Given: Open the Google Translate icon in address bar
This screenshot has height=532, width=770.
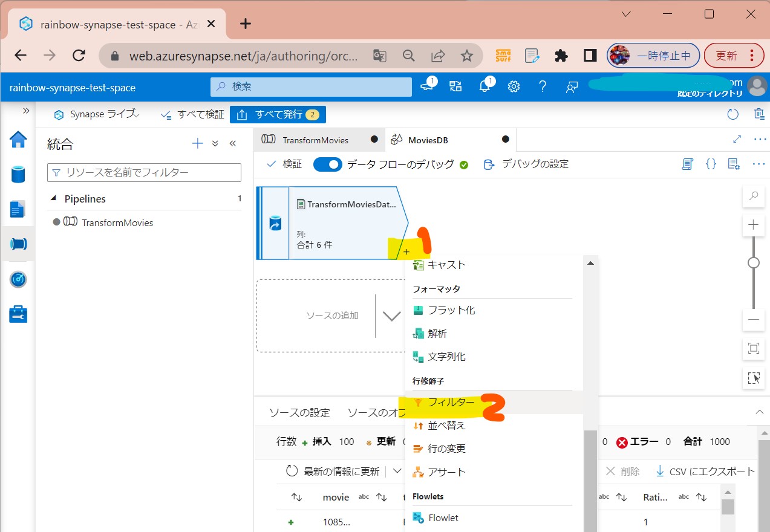Looking at the screenshot, I should point(379,56).
